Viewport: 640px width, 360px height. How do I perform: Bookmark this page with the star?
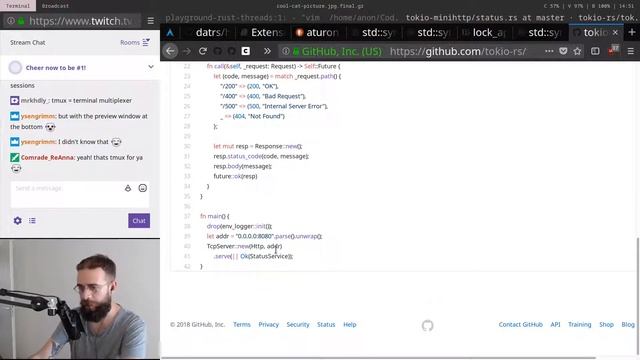point(577,51)
